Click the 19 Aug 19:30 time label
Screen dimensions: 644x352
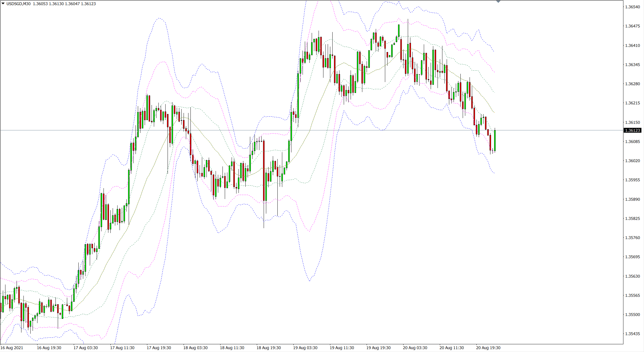pyautogui.click(x=378, y=348)
